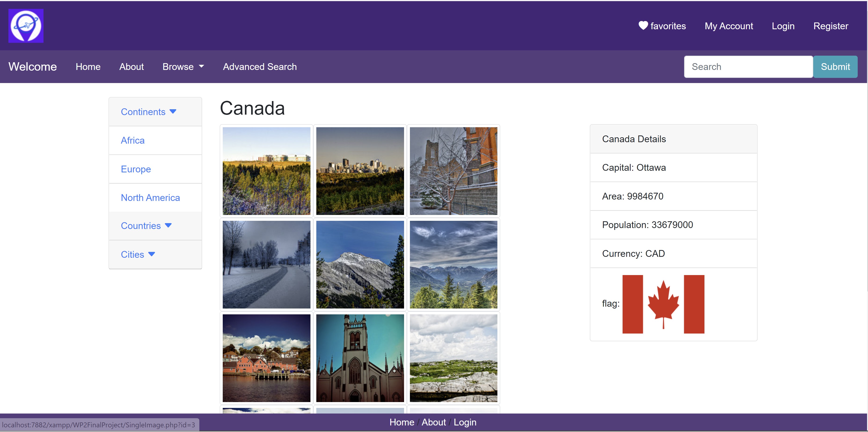Open the city skyline thumbnail

[360, 171]
